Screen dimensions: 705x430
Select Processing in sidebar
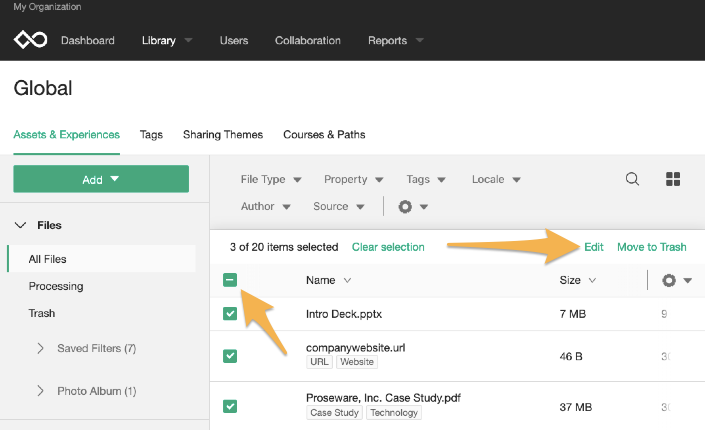pyautogui.click(x=56, y=286)
